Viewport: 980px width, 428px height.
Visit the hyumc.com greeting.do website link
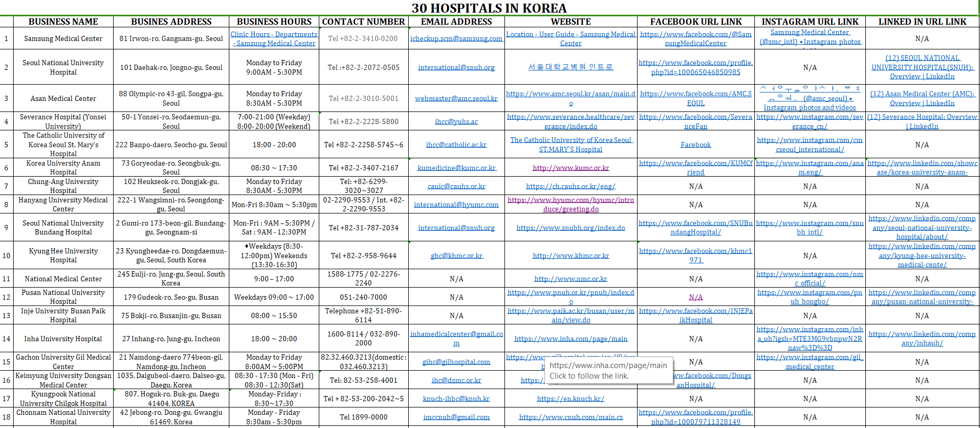click(x=571, y=205)
